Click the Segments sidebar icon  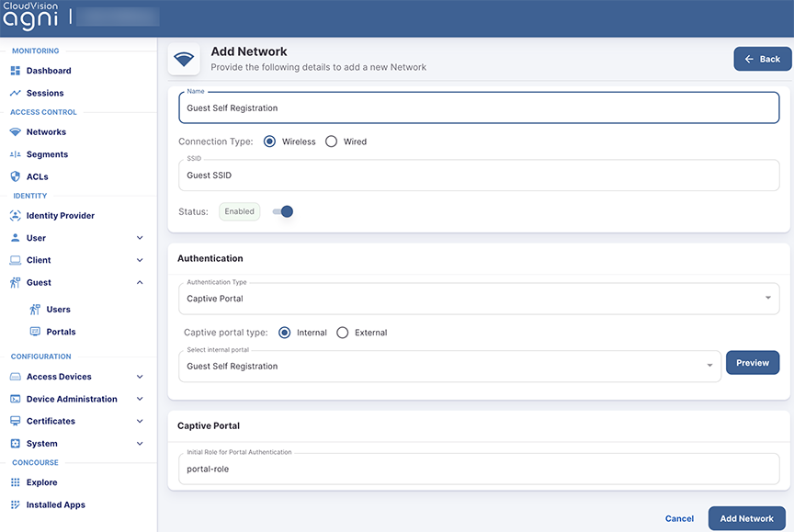13,153
